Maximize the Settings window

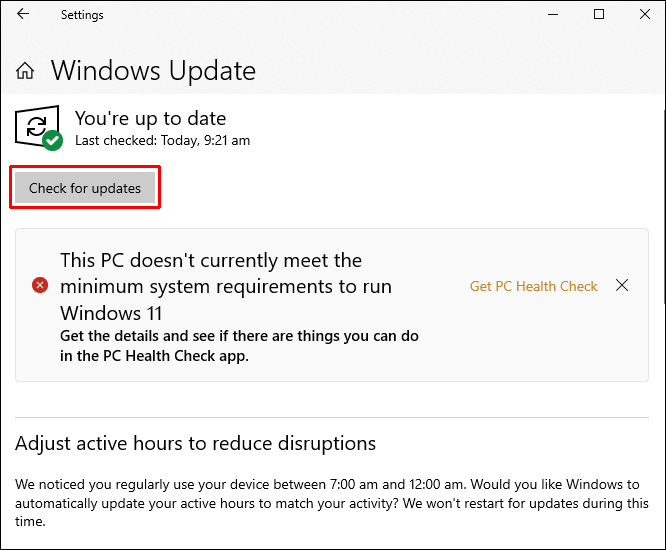pos(599,15)
